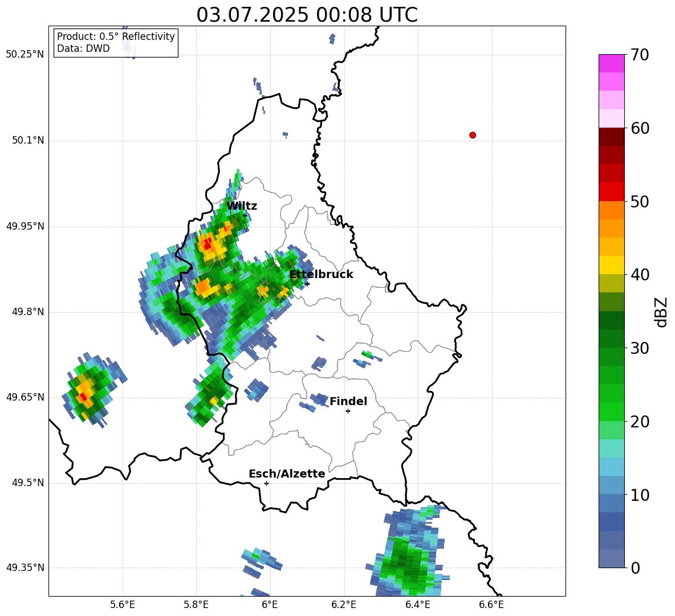
Task: Click the 49.35°N latitude tick label
Action: pos(25,568)
